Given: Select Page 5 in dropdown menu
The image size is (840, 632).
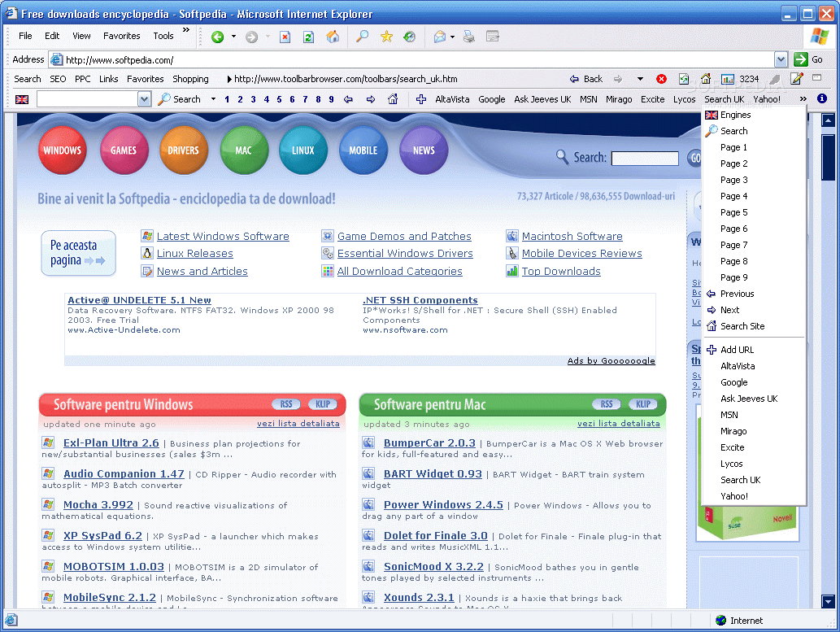Looking at the screenshot, I should pyautogui.click(x=753, y=212).
